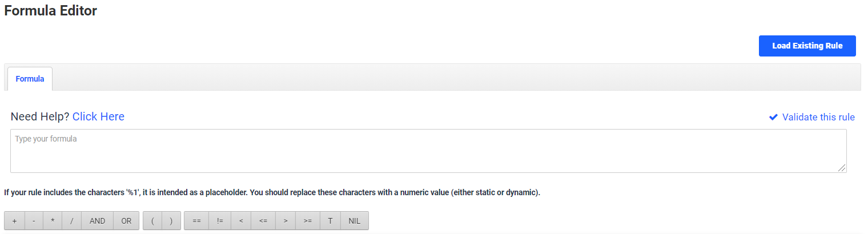Insert the less-than operator
The height and width of the screenshot is (234, 868).
click(241, 221)
